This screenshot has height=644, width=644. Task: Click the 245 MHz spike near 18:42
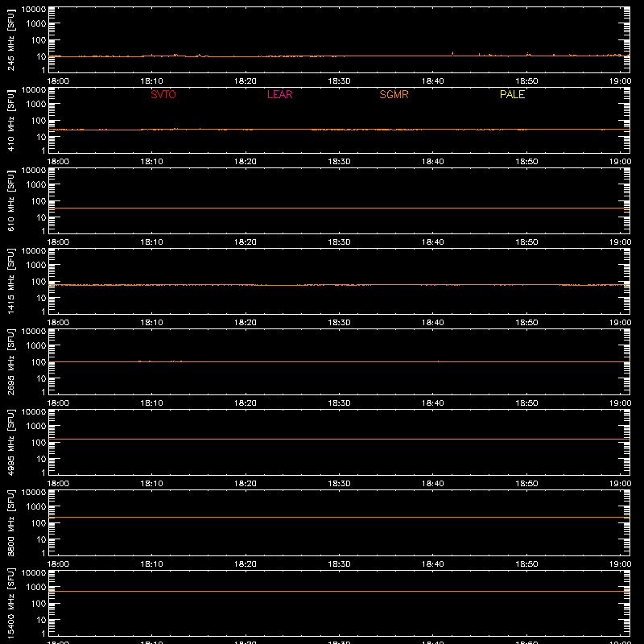[x=452, y=53]
